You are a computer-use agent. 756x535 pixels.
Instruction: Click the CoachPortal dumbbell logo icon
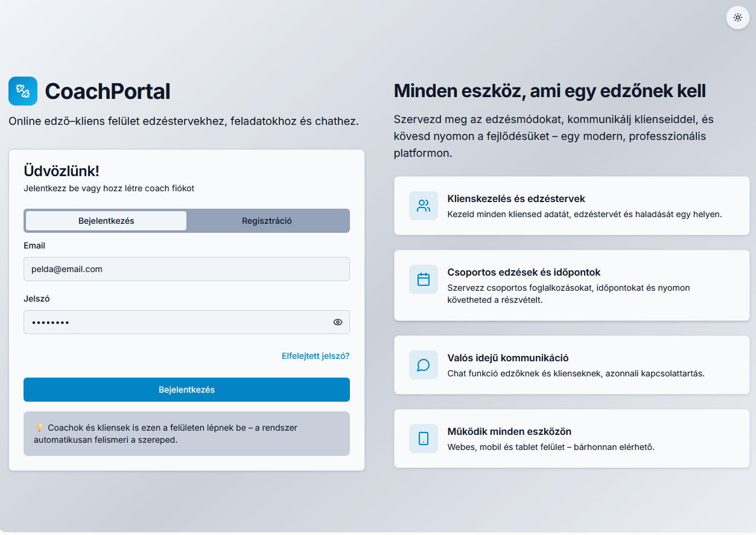click(23, 91)
